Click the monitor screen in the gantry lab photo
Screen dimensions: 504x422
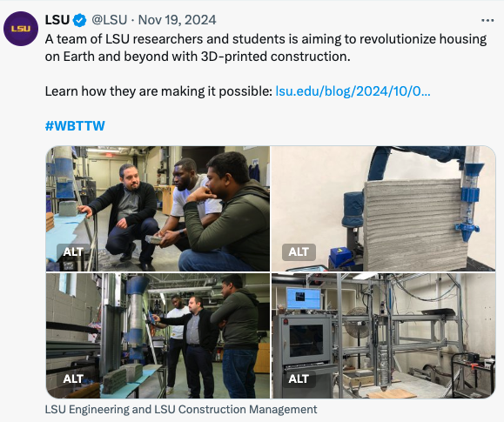point(303,298)
